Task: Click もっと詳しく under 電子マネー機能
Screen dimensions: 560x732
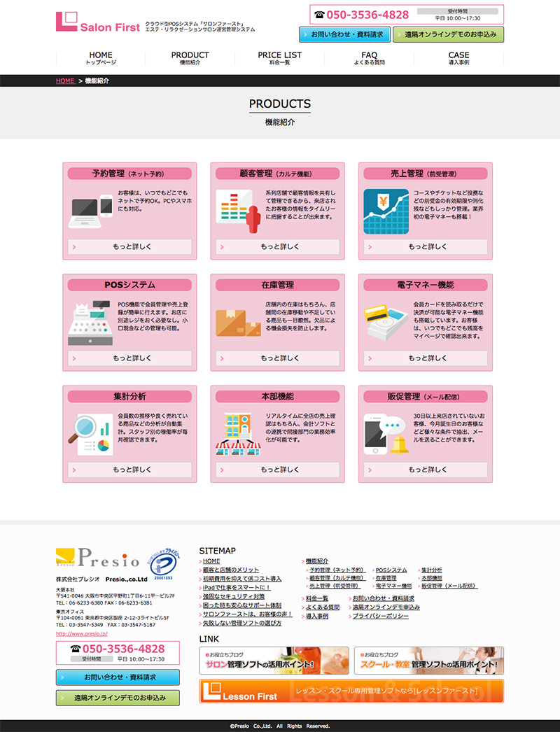Action: [x=426, y=358]
